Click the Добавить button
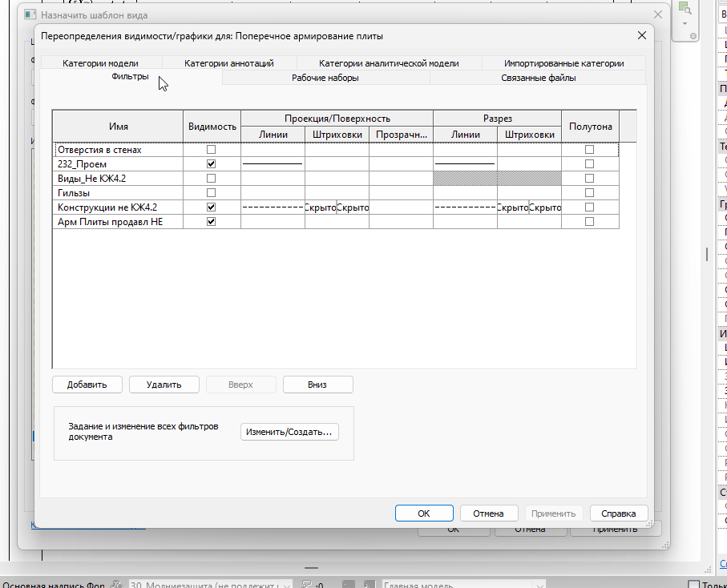 pos(87,385)
